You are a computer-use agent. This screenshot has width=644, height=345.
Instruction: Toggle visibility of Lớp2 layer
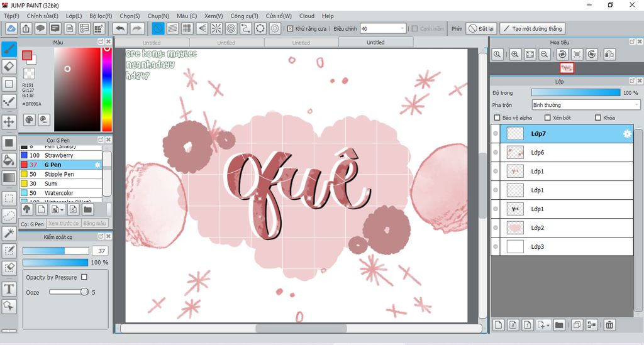tap(496, 227)
